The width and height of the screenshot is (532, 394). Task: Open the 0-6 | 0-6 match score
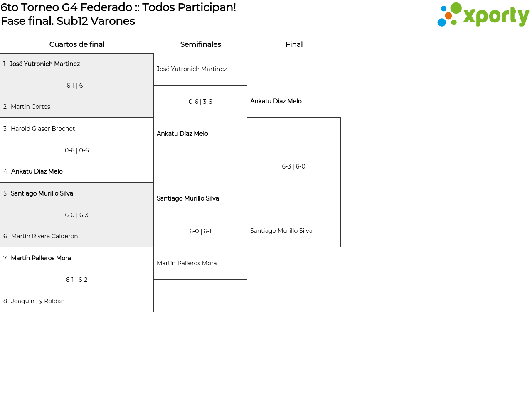tap(77, 150)
